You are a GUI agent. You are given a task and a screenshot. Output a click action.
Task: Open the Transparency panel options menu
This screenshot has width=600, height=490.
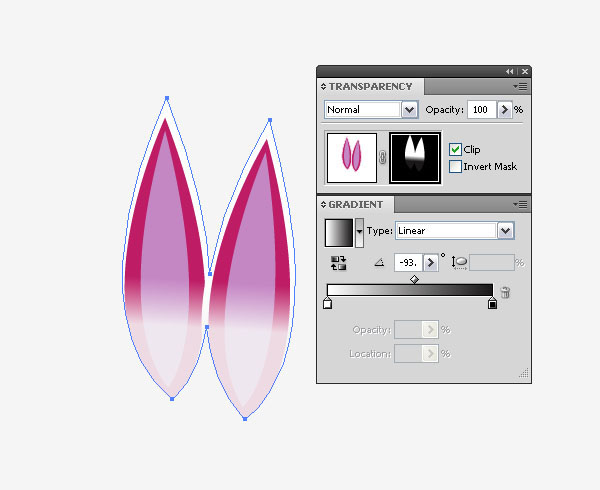[x=520, y=86]
